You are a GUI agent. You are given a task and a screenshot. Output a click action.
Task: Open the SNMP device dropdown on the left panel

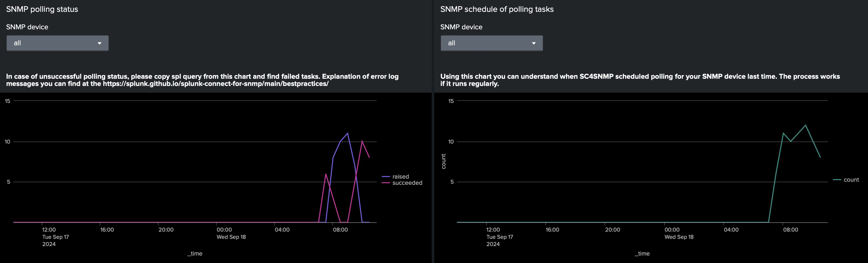57,43
